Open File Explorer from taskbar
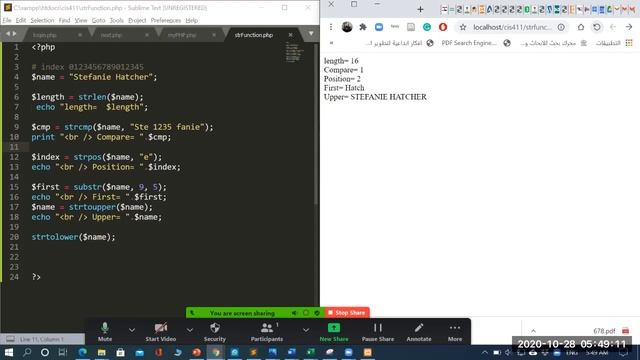This screenshot has width=640, height=360. (101, 352)
